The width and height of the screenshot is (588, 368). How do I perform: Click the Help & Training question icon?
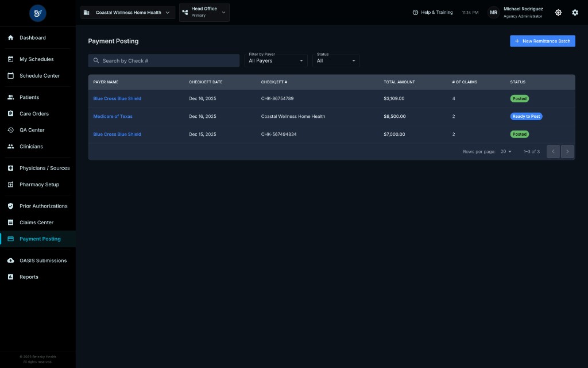[x=415, y=13]
